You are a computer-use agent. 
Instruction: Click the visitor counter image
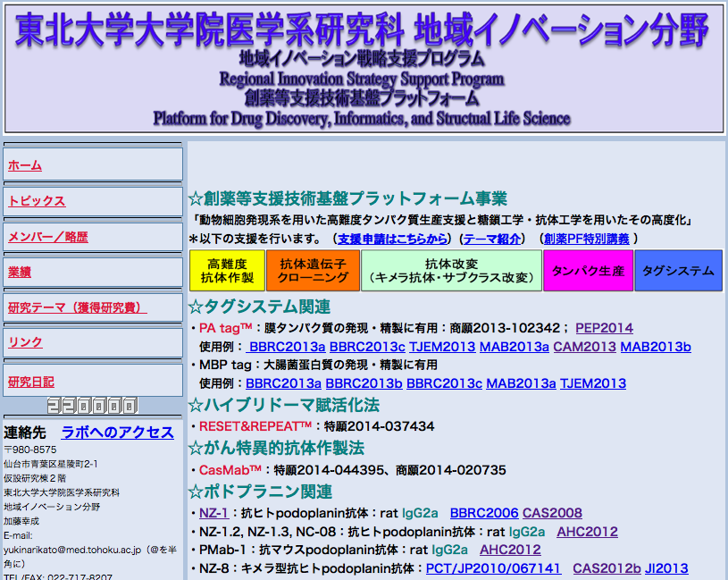(x=92, y=406)
